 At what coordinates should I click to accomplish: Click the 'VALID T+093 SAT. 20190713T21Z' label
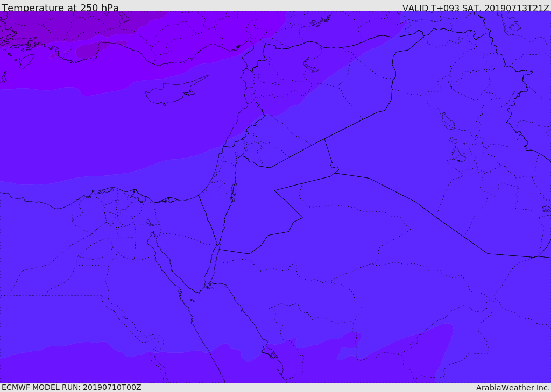(x=476, y=8)
